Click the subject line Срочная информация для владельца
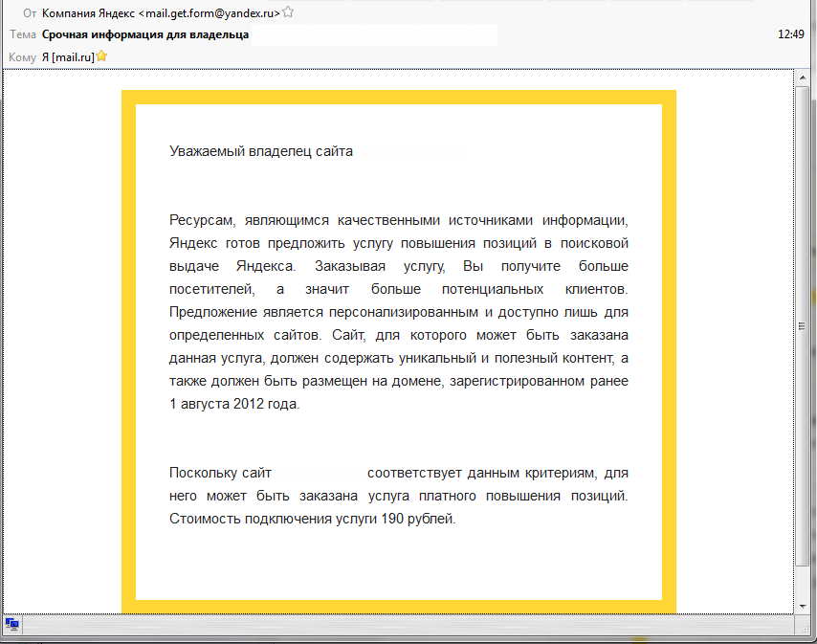Screen dimensions: 817x644 [145, 34]
